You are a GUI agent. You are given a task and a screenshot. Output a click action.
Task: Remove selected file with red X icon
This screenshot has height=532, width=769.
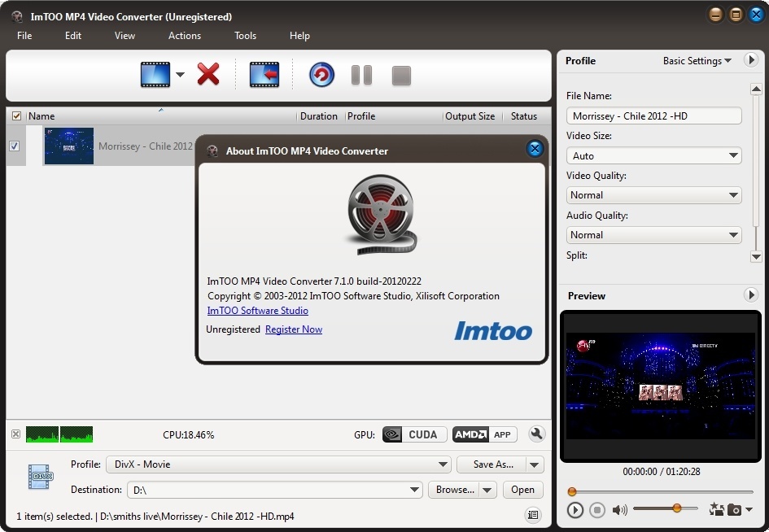click(208, 75)
